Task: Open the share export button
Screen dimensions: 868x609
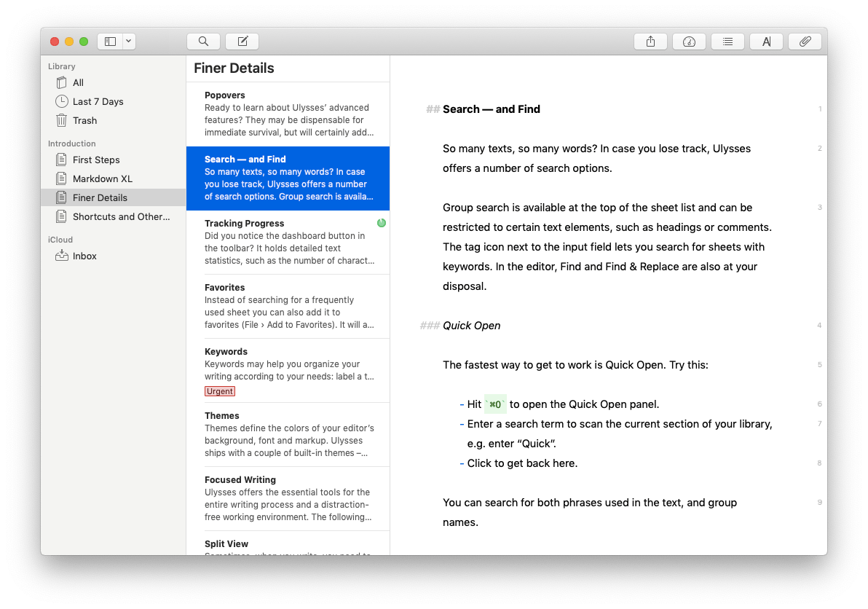Action: (x=650, y=42)
